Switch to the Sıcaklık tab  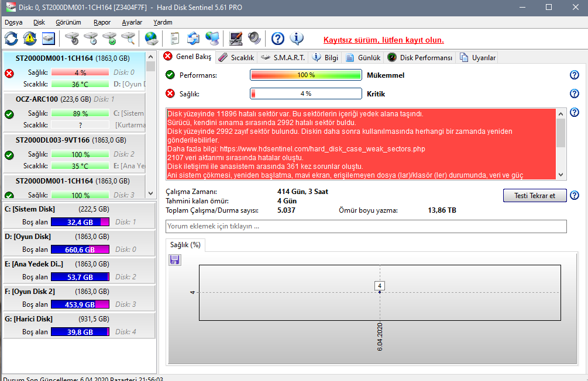click(236, 58)
